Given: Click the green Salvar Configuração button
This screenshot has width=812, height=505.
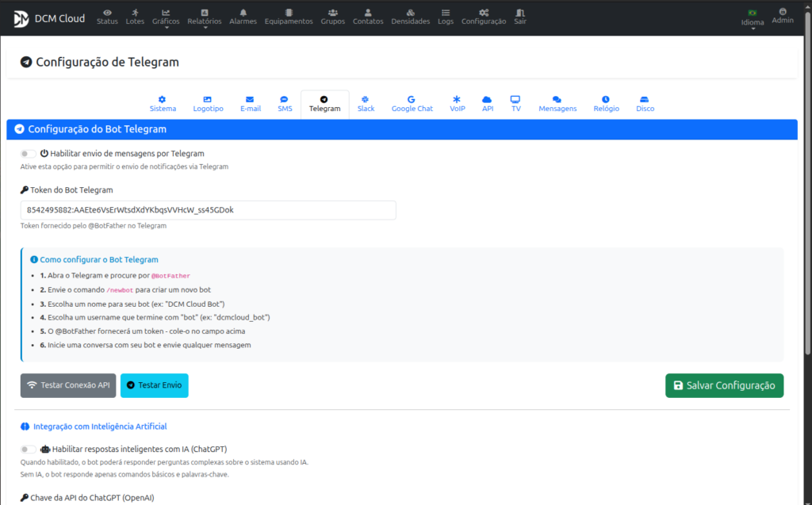Looking at the screenshot, I should click(724, 385).
